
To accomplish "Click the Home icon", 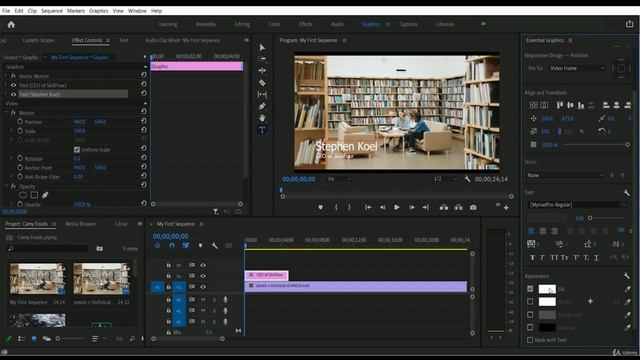I will click(x=11, y=24).
